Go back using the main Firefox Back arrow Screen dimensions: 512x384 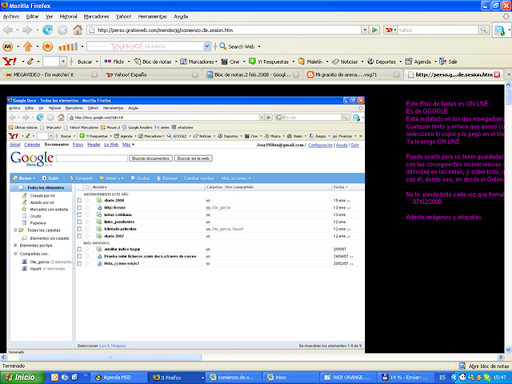tap(8, 30)
